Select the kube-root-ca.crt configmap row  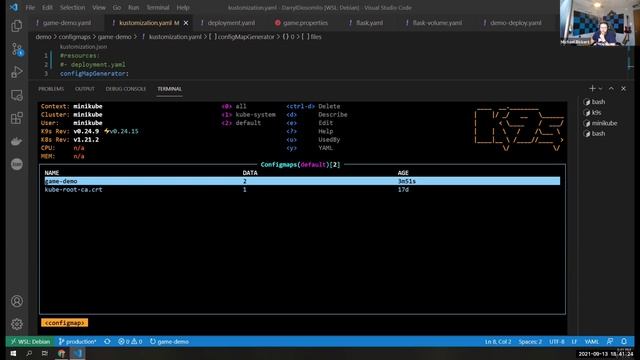click(302, 190)
